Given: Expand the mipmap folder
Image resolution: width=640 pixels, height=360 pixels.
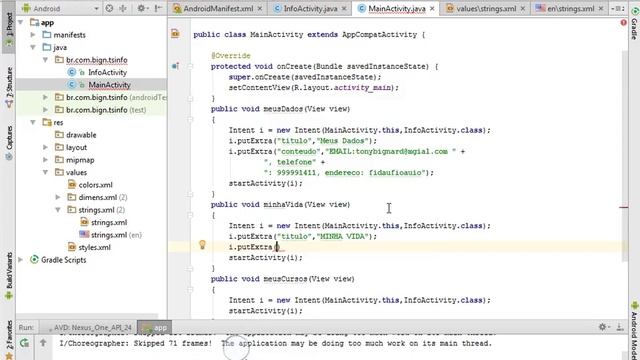Looking at the screenshot, I should coord(45,160).
